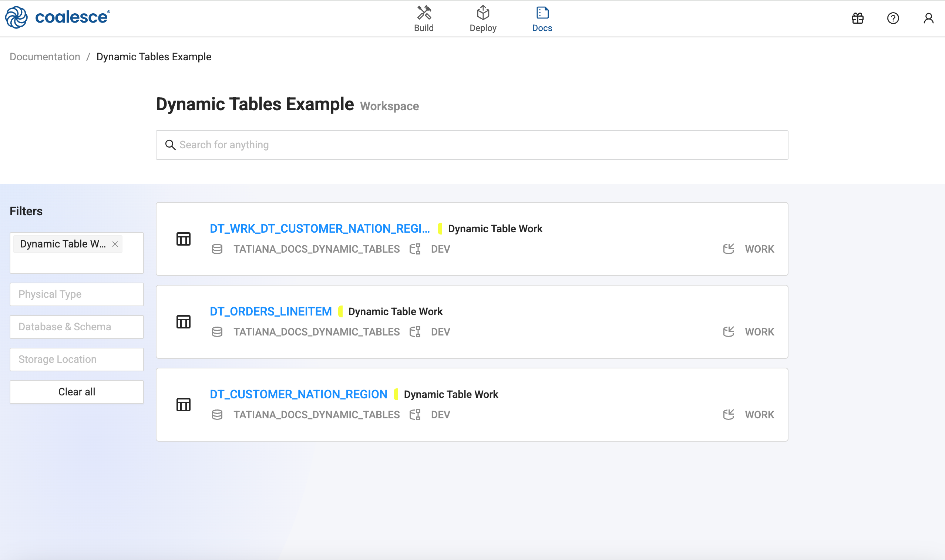
Task: Open the Physical Type filter dropdown
Action: point(77,294)
